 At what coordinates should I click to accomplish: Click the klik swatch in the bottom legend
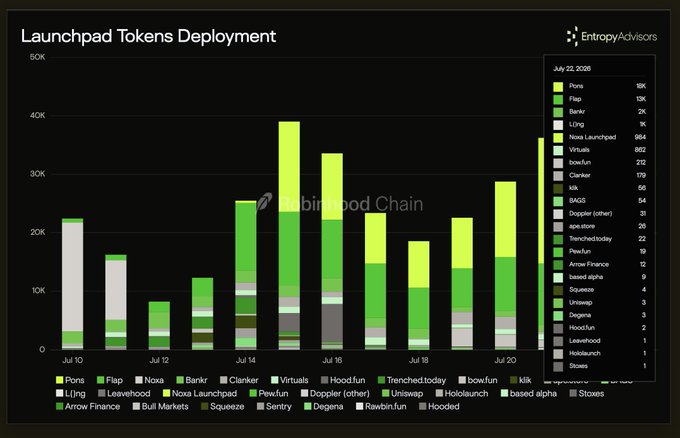tap(513, 380)
